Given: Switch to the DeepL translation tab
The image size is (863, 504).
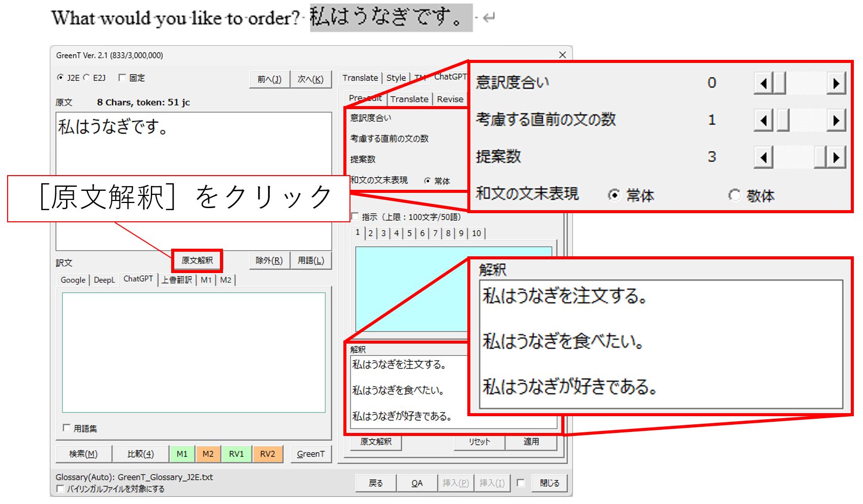Looking at the screenshot, I should click(104, 280).
